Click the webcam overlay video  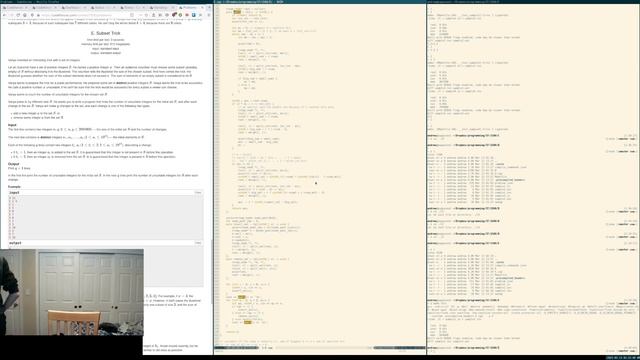click(x=72, y=292)
